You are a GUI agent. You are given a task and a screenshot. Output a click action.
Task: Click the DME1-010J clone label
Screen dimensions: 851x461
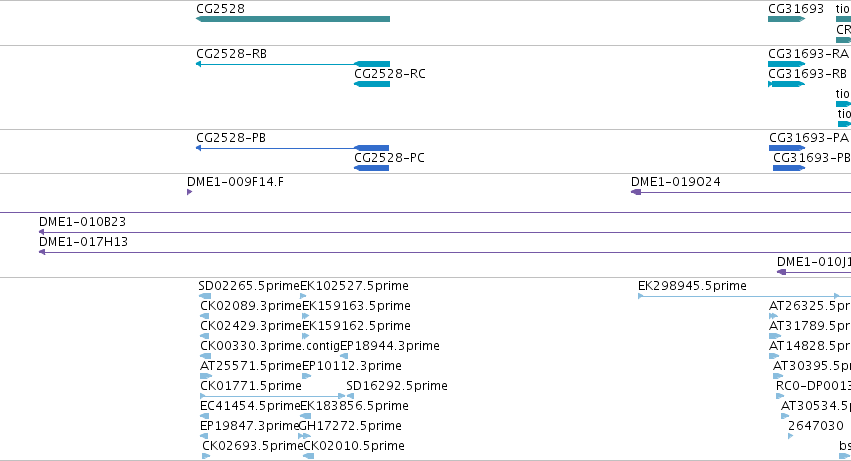point(814,262)
